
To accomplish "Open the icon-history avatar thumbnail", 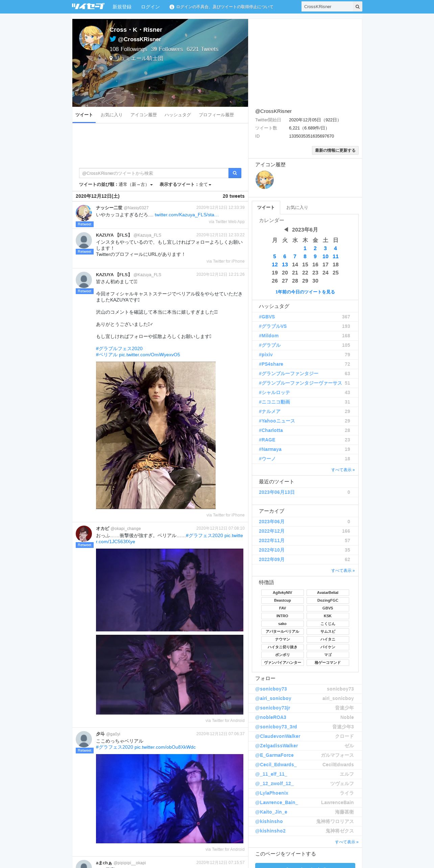I will 265,180.
